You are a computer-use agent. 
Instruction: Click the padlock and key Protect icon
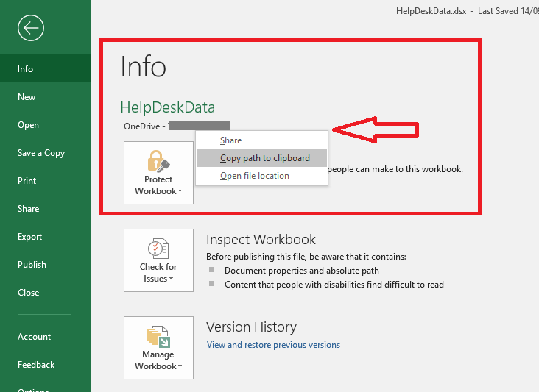point(158,161)
